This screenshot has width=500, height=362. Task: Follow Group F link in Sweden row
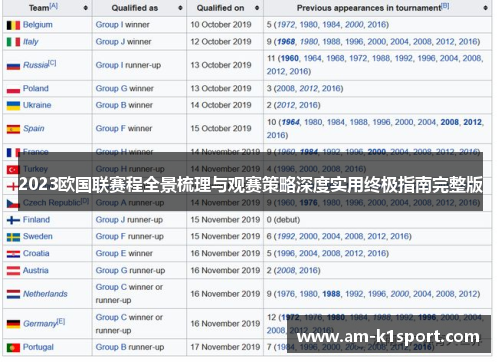[x=111, y=236]
